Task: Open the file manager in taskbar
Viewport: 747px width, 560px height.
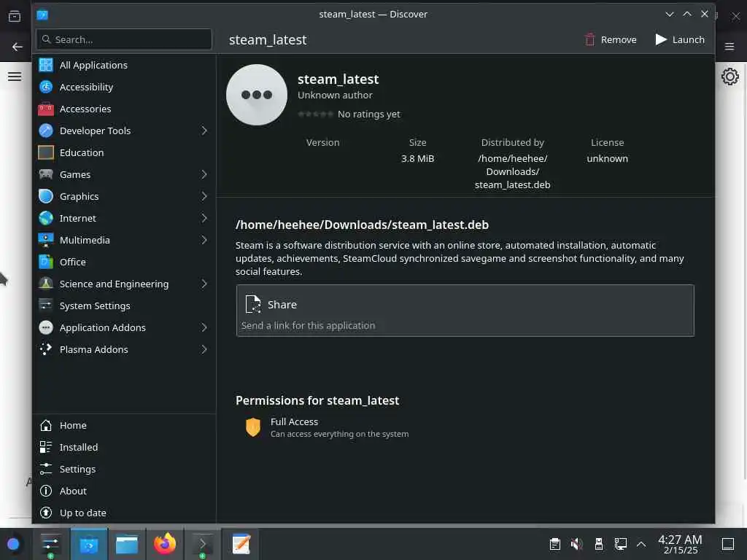Action: (x=127, y=544)
